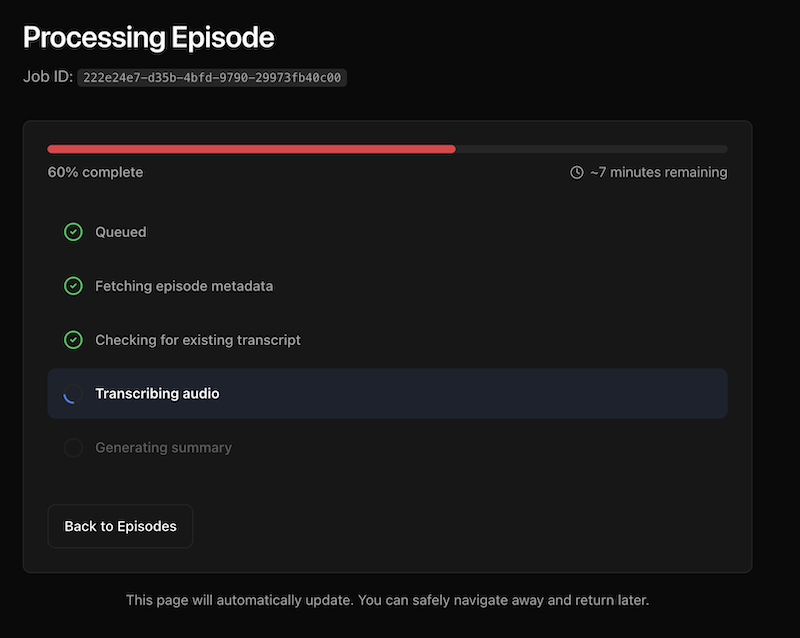This screenshot has width=800, height=638.
Task: Select the Queued step label
Action: (120, 232)
